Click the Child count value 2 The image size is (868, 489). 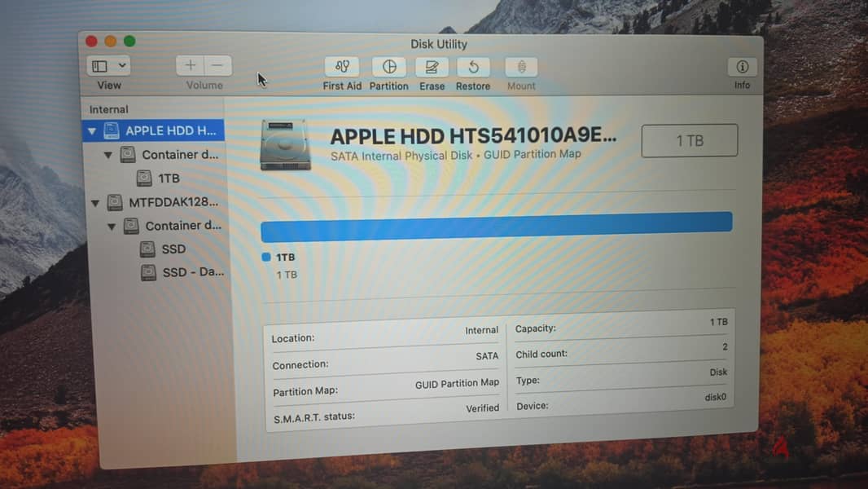click(725, 346)
